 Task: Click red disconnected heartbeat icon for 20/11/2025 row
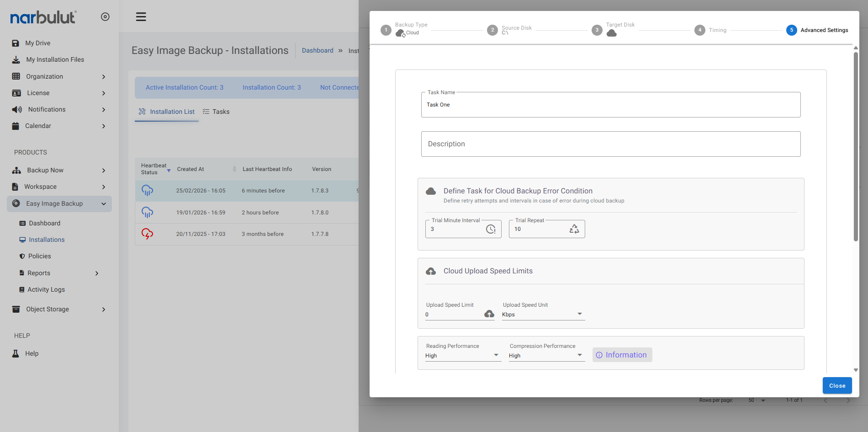pyautogui.click(x=147, y=234)
